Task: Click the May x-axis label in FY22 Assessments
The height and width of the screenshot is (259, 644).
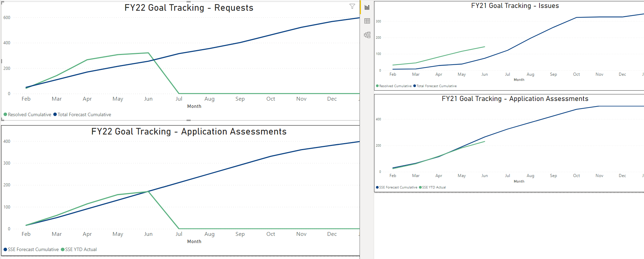Action: coord(118,234)
